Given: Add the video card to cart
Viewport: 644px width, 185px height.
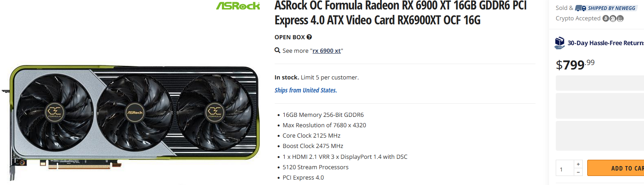Looking at the screenshot, I should (617, 168).
